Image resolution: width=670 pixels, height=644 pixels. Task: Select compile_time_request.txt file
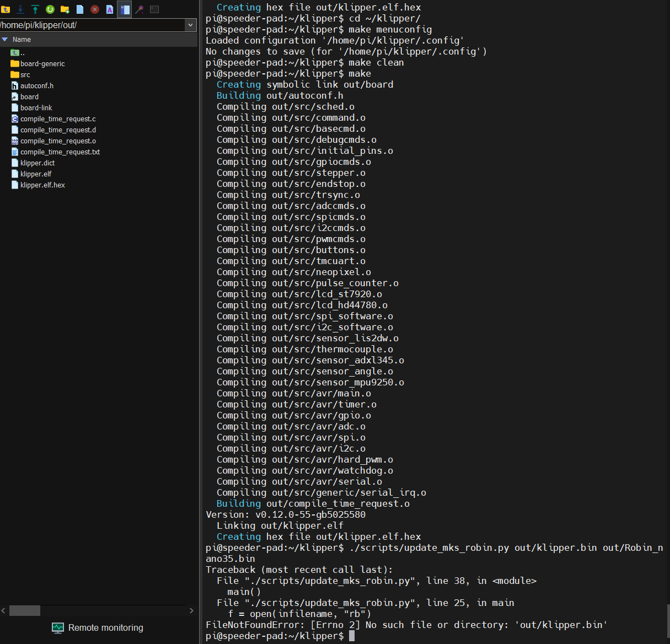pos(55,152)
